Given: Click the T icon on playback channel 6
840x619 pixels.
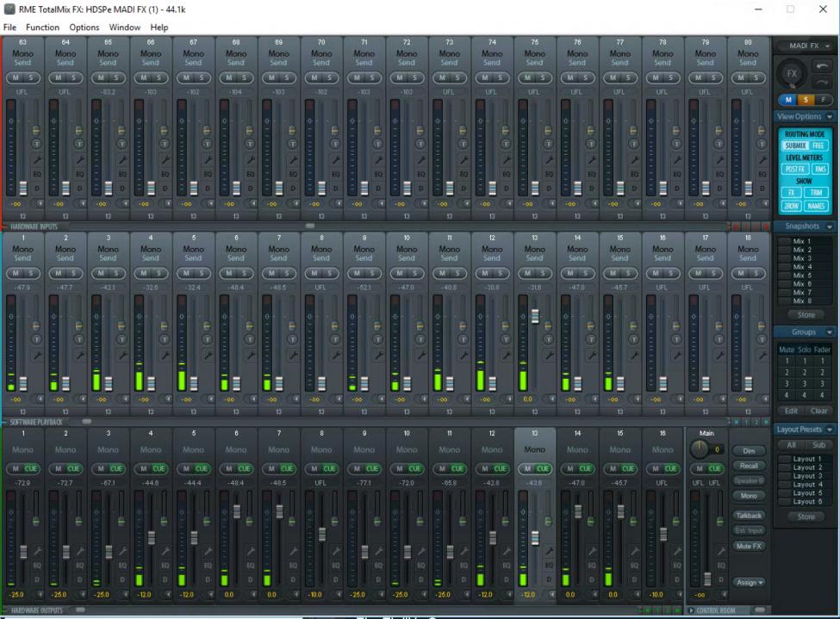Looking at the screenshot, I should (250, 339).
